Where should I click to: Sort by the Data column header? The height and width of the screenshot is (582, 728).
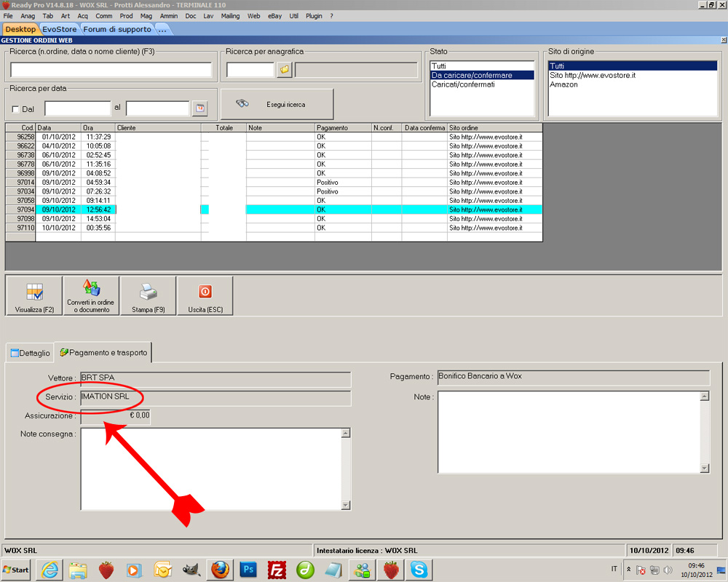click(58, 127)
